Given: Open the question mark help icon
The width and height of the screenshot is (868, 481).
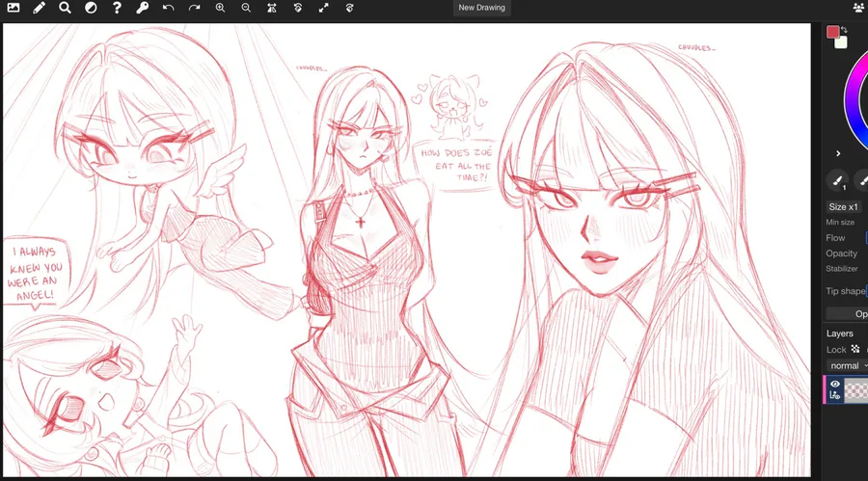Looking at the screenshot, I should point(117,8).
